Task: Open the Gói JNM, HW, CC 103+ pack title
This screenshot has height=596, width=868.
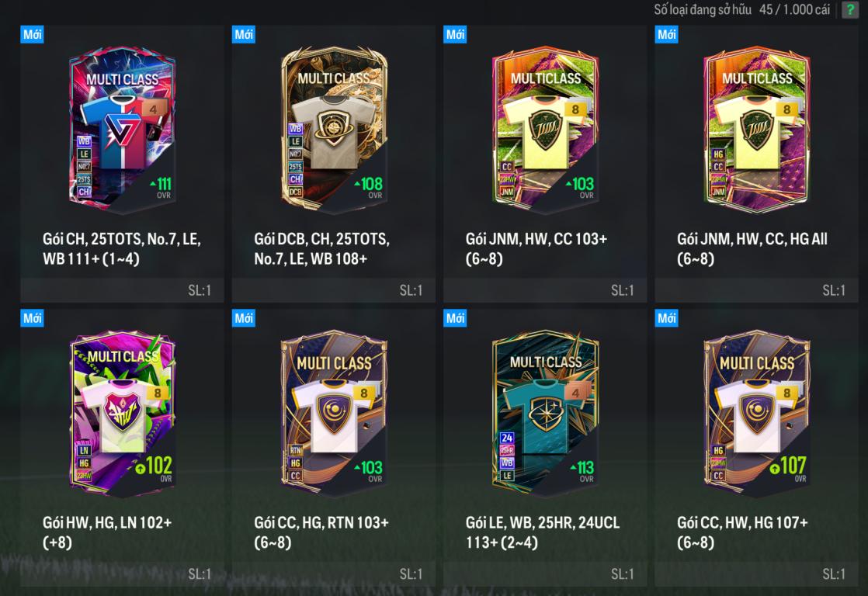Action: click(536, 248)
